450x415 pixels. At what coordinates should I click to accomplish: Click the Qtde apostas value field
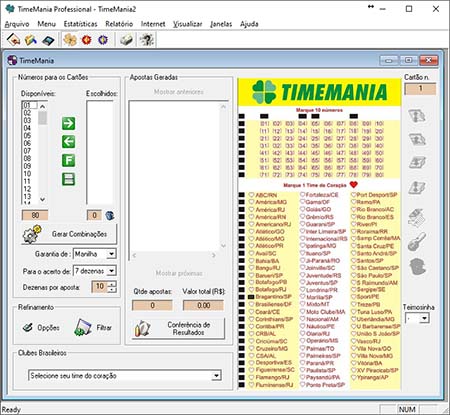coord(152,305)
